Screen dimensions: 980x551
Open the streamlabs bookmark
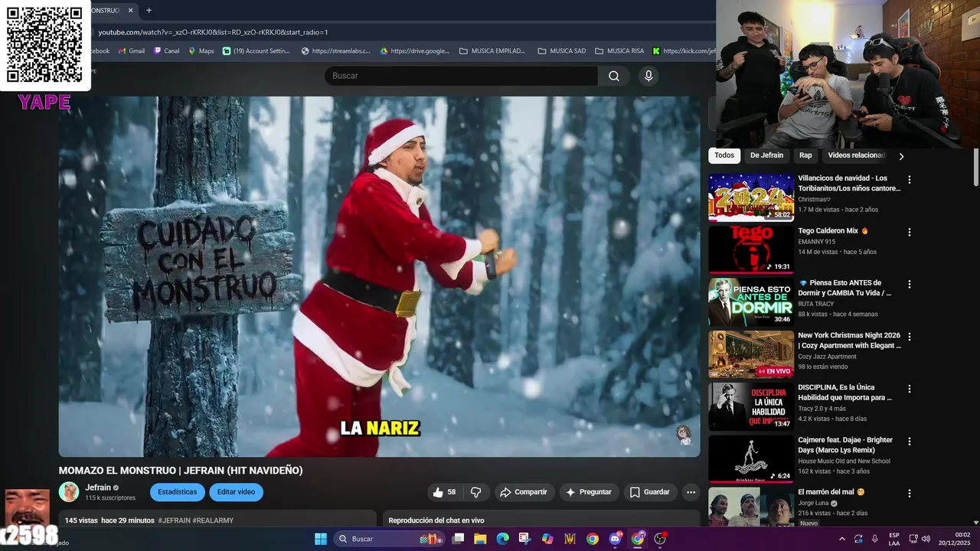point(335,51)
